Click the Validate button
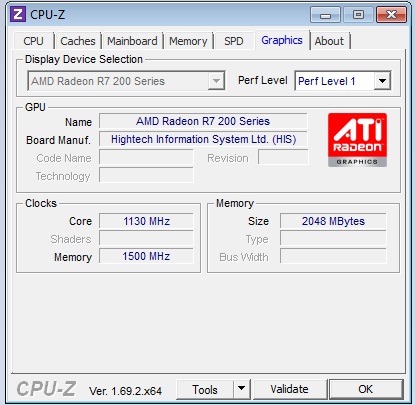The height and width of the screenshot is (405, 415). (x=289, y=389)
